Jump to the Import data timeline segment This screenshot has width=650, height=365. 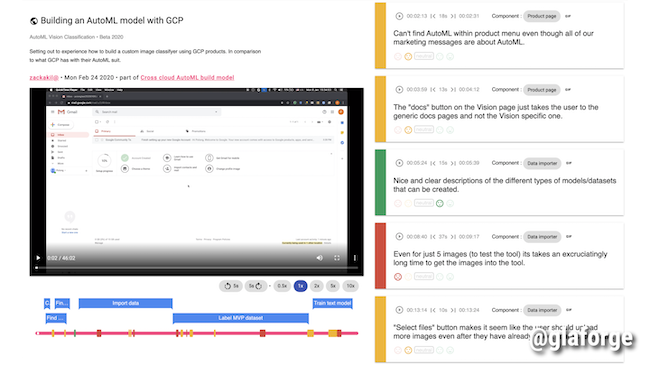point(126,303)
